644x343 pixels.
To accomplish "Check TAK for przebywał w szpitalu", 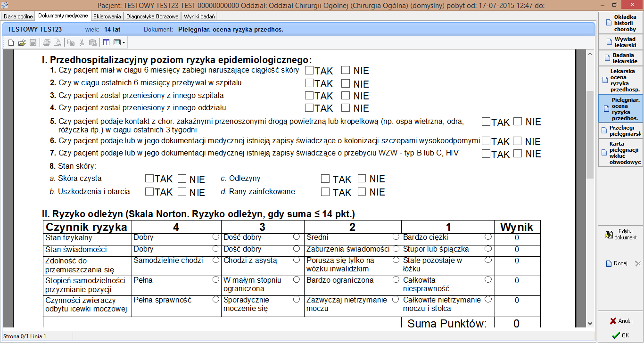I will click(x=309, y=83).
